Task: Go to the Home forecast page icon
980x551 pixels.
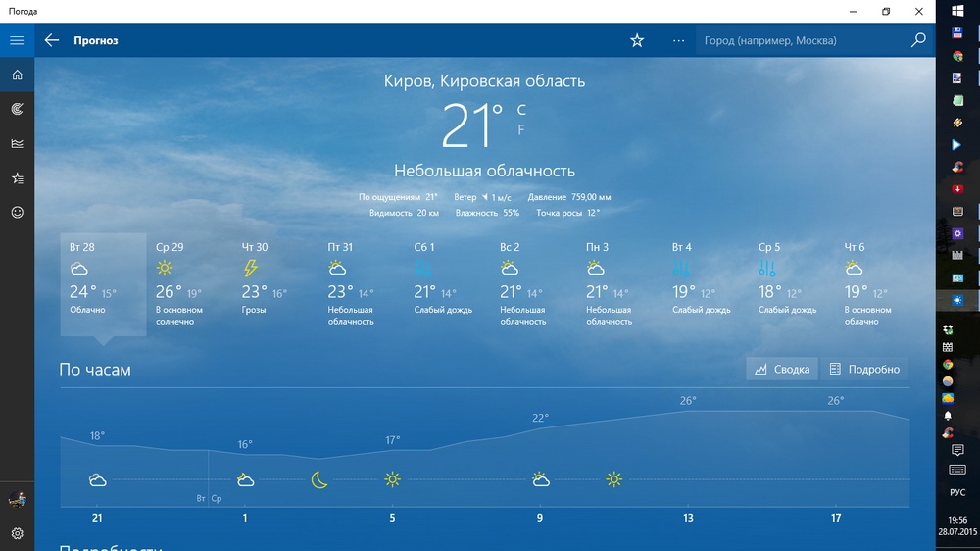Action: (17, 75)
